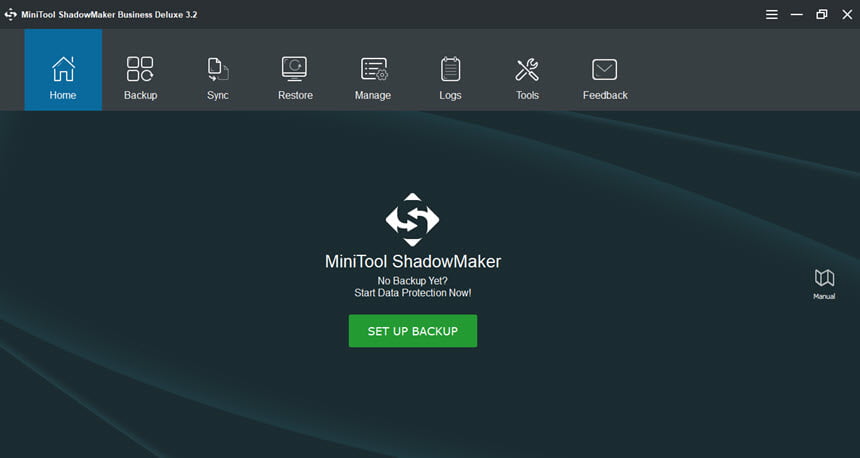This screenshot has height=458, width=860.
Task: View the Logs tab
Action: click(450, 70)
